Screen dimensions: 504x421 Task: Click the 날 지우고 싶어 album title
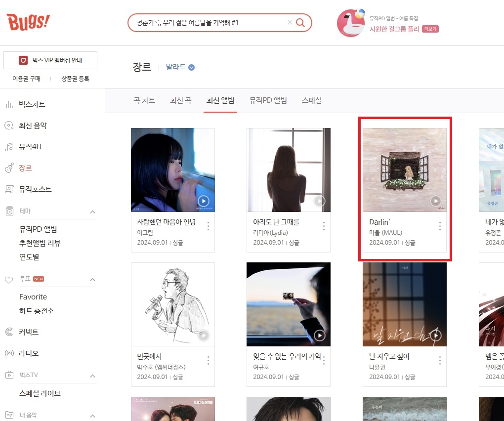pyautogui.click(x=389, y=356)
